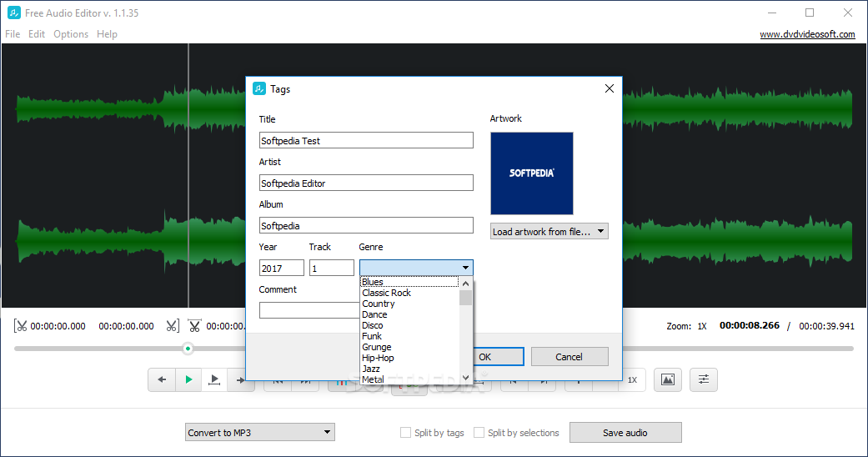Viewport: 868px width, 457px height.
Task: Choose Metal in the genre list
Action: [x=409, y=379]
